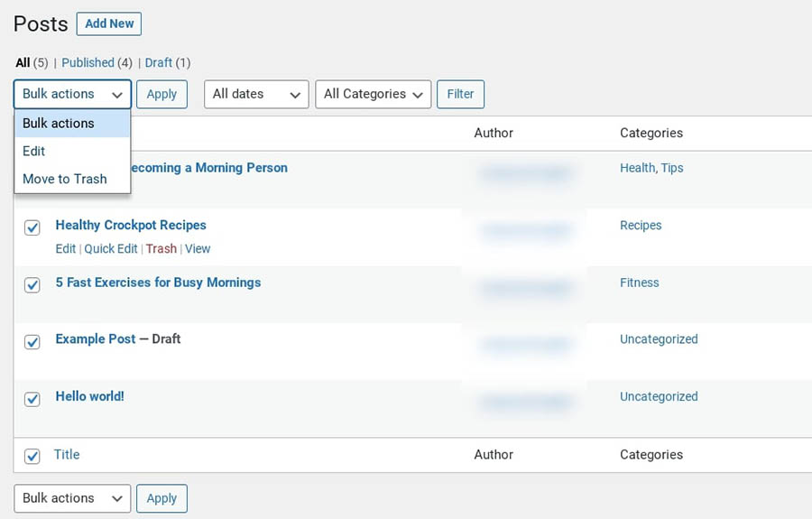Open the top Bulk actions dropdown

(72, 94)
